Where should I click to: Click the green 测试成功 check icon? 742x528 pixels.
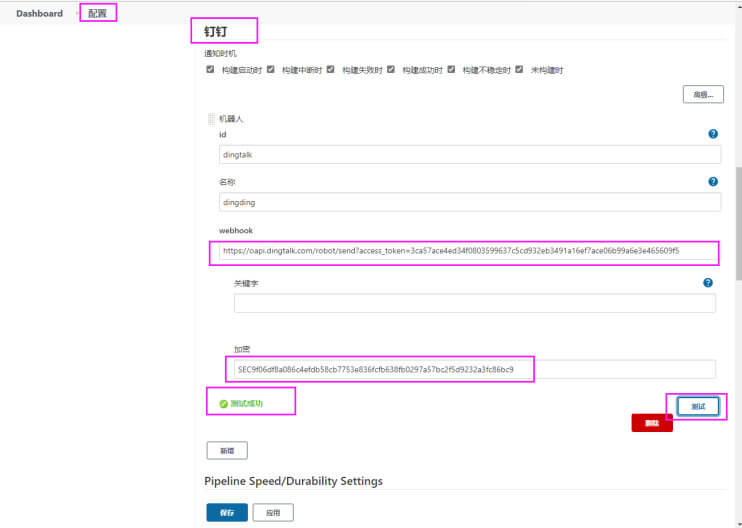(224, 404)
